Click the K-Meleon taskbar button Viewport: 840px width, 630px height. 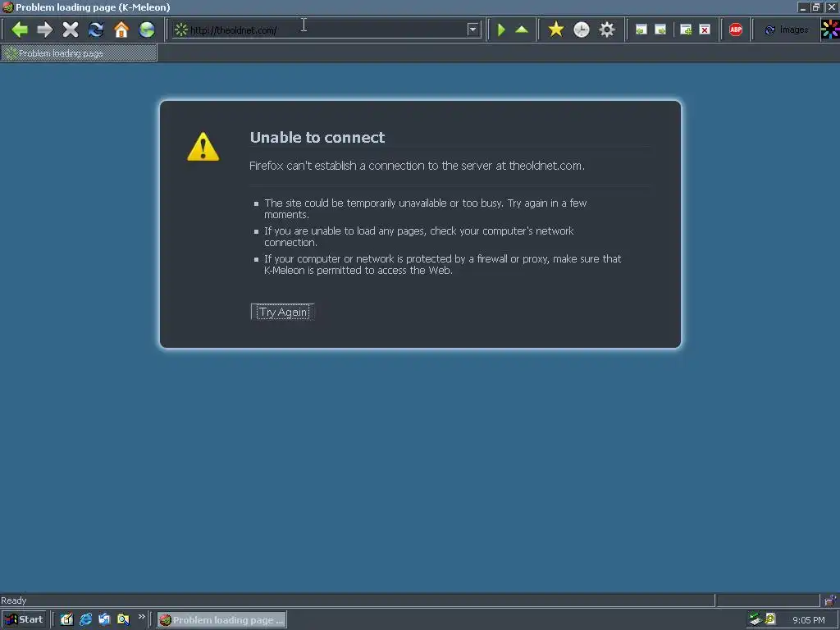[x=221, y=620]
